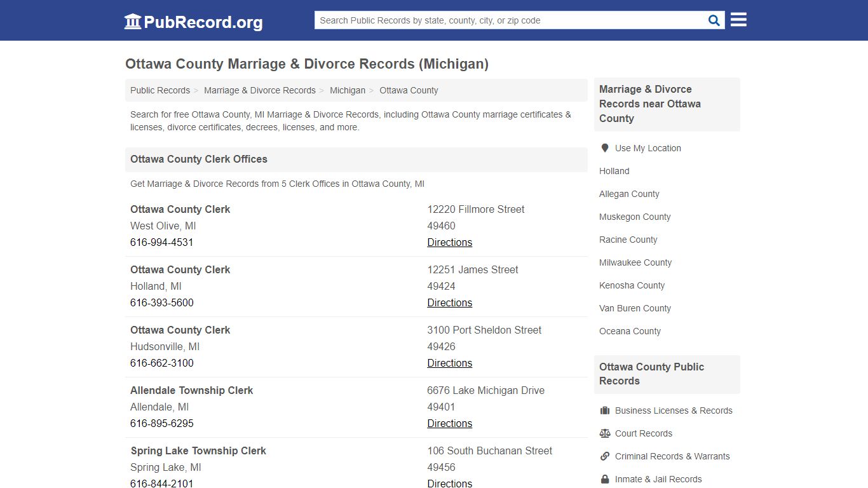Click the page title Ottawa County Marriage & Divorce Records
868x488 pixels.
point(307,64)
